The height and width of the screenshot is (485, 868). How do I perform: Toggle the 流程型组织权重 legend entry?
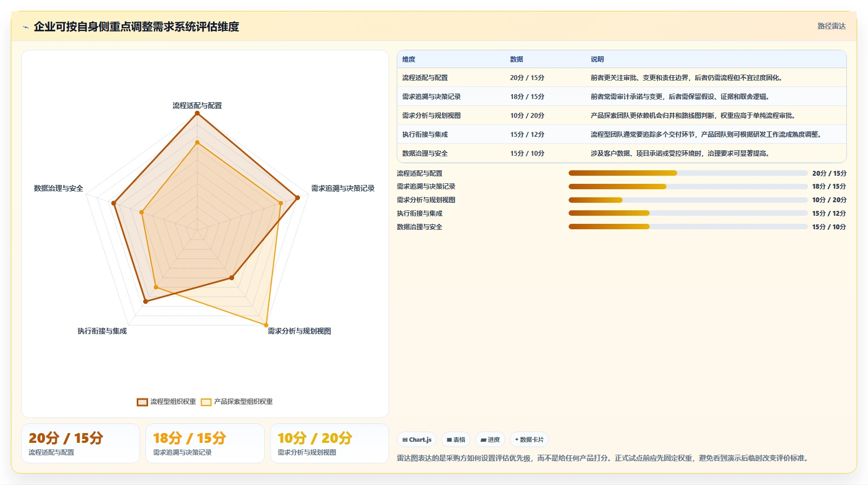pyautogui.click(x=166, y=402)
